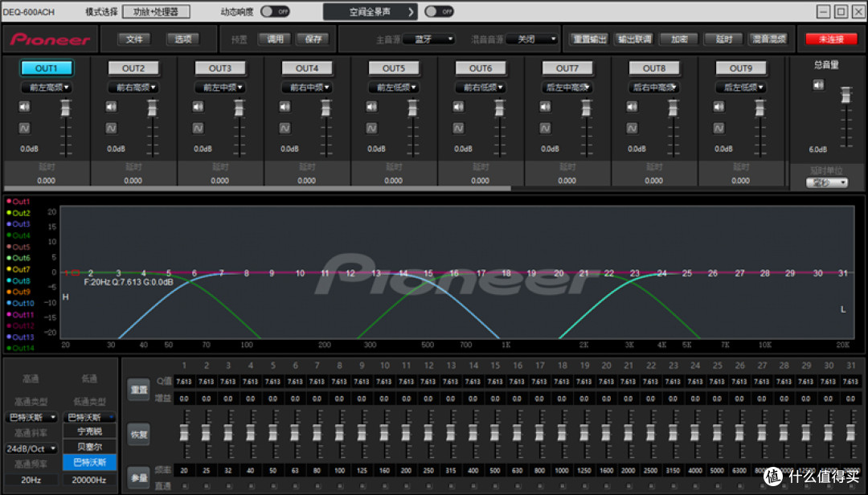Toggle the 空间全景声 on/off switch

pos(439,11)
